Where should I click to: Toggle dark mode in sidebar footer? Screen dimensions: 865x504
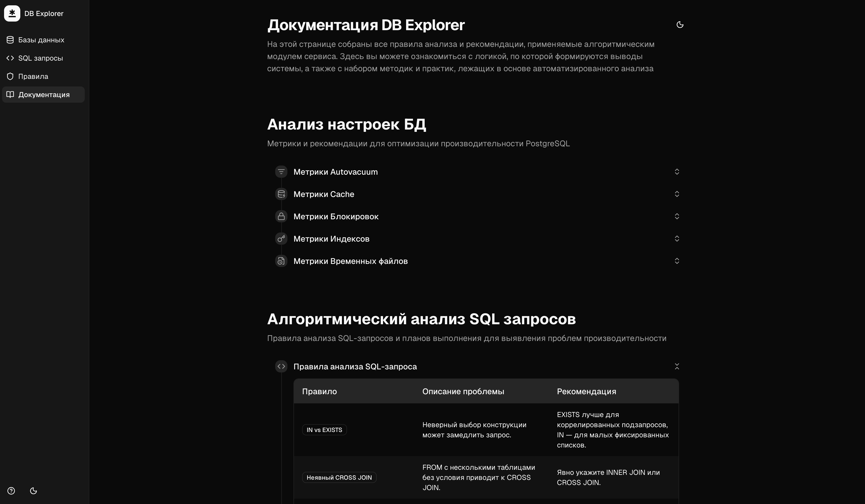33,491
